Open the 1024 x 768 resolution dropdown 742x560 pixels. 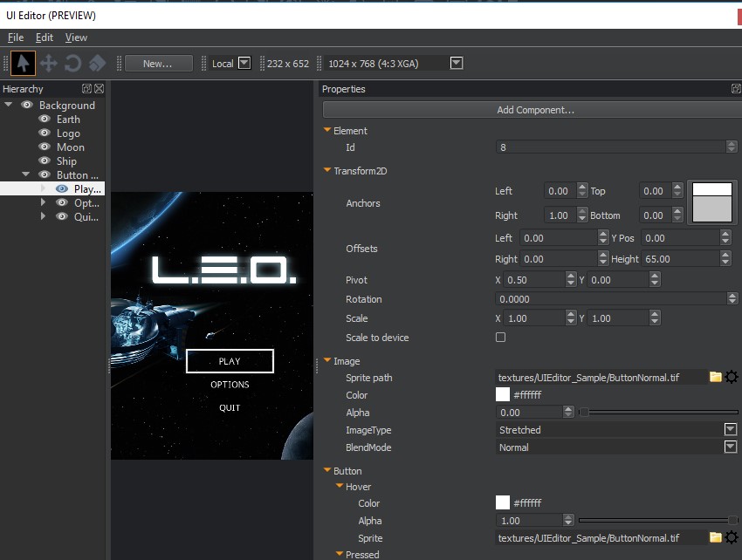pos(456,62)
